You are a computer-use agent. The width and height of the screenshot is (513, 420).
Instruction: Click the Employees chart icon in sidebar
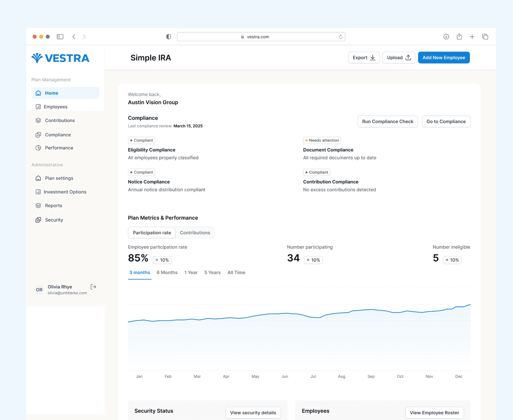coord(38,107)
